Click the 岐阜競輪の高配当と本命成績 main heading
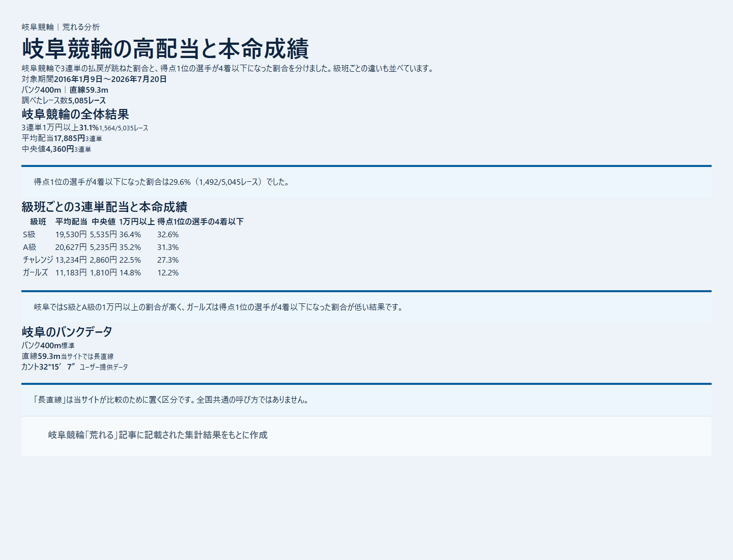The image size is (733, 560). [x=165, y=48]
